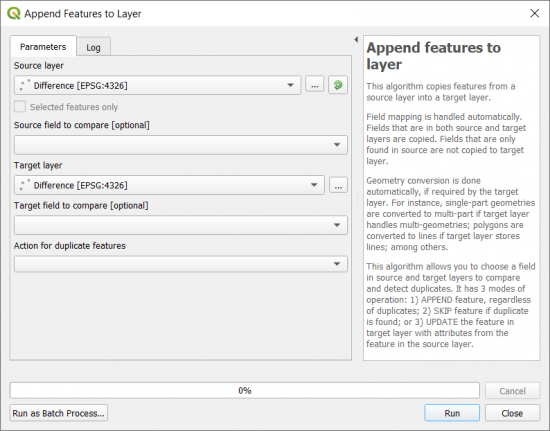Click the point layer icon in Source layer

25,85
